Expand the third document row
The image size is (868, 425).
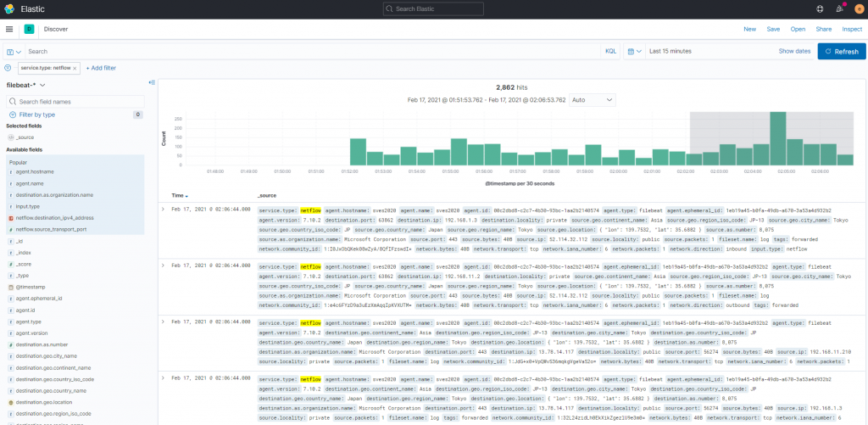pos(163,322)
